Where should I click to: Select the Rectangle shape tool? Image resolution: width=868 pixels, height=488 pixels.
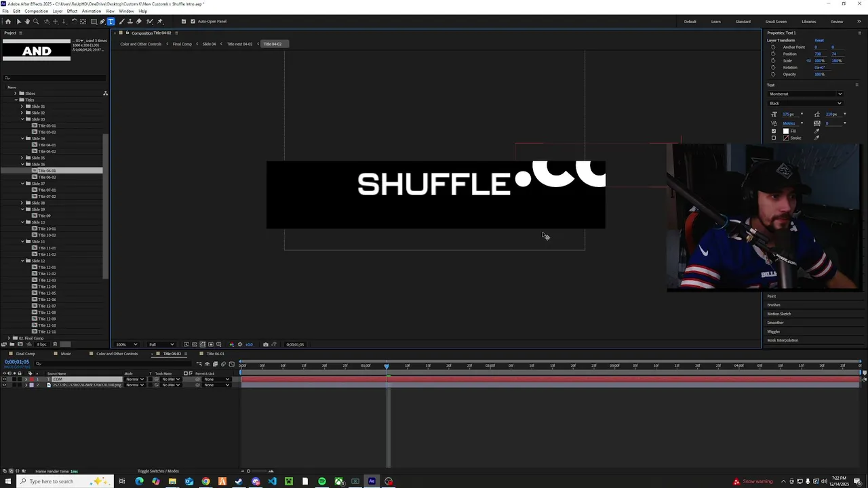tap(94, 22)
